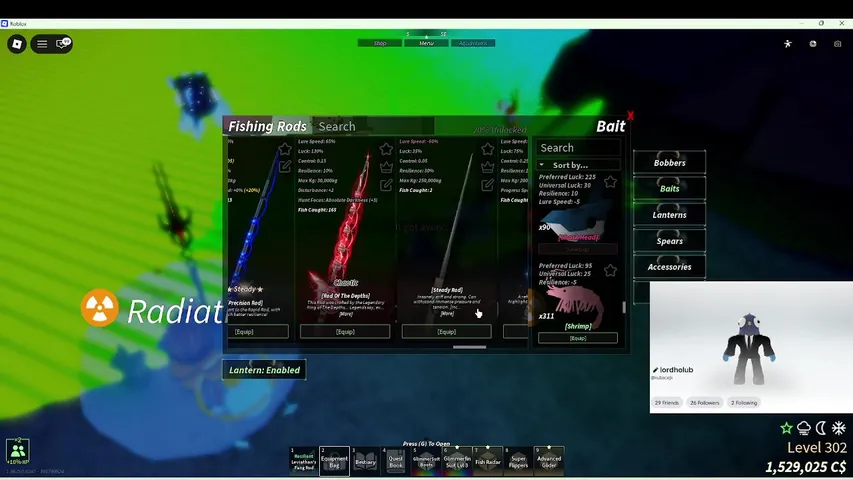Click the pencil next to lordholub
Screen dimensions: 853x480
tap(656, 370)
